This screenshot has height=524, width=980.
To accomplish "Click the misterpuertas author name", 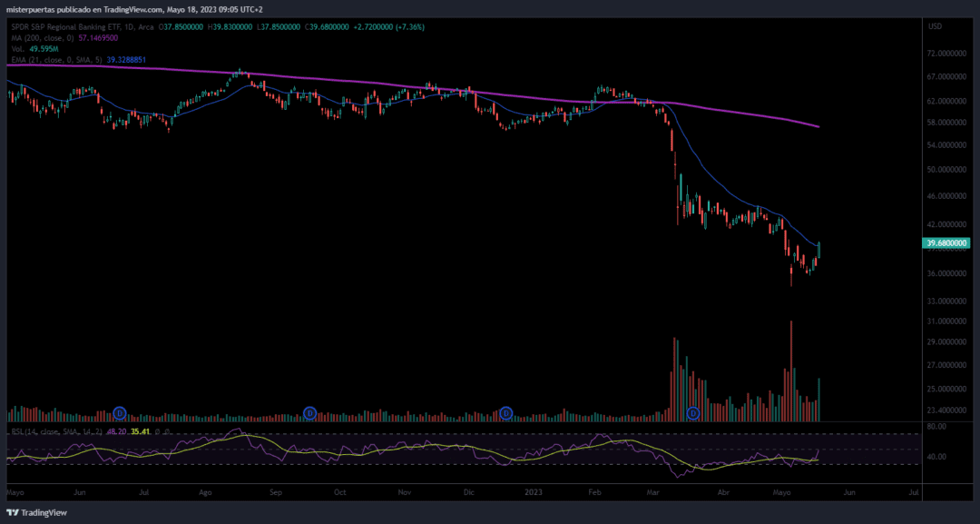I will pyautogui.click(x=31, y=9).
